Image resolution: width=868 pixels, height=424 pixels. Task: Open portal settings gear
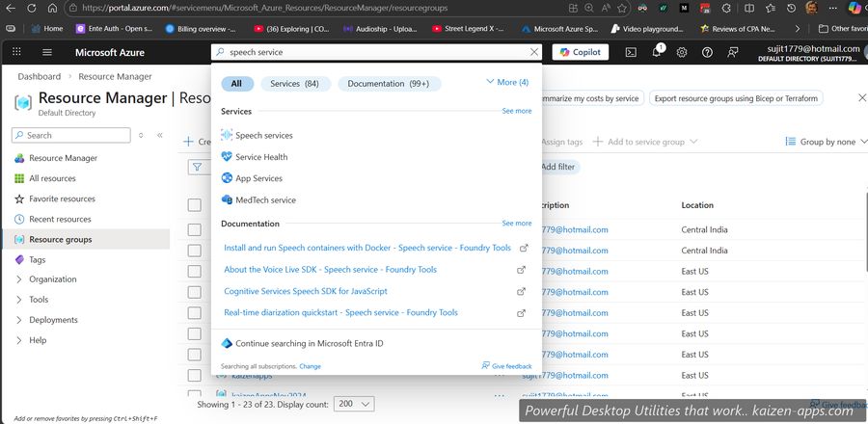[x=682, y=52]
